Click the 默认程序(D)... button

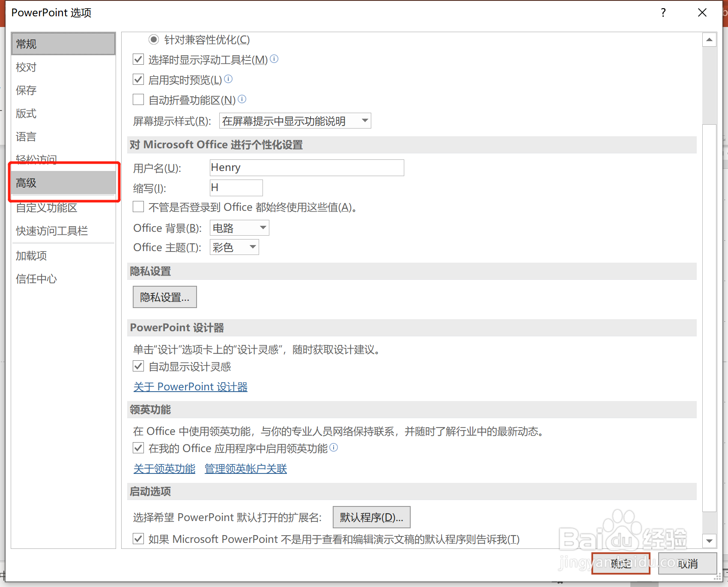click(x=372, y=517)
